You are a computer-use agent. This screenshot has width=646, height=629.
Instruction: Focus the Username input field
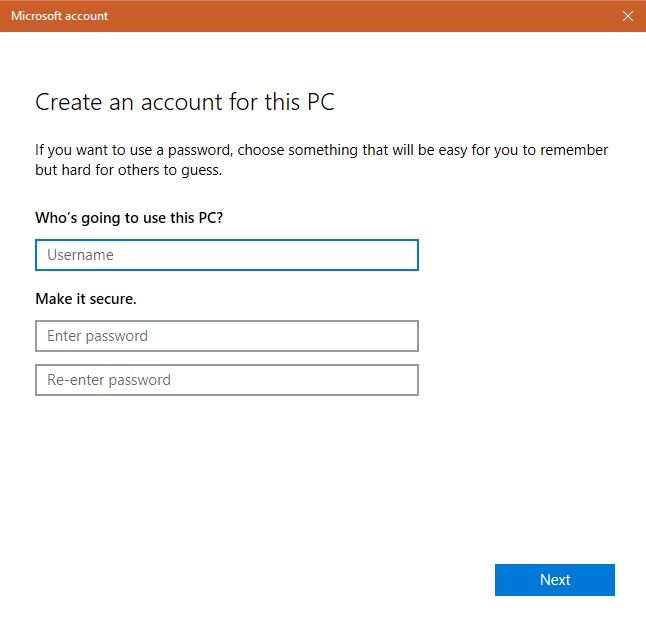226,255
